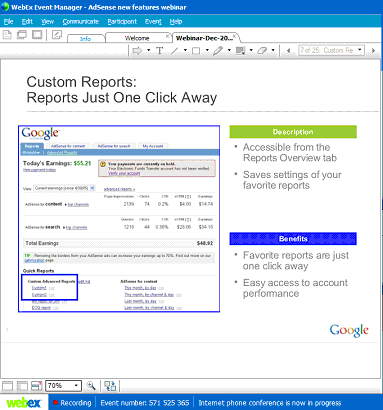Select the eraser tool
Screen dimensions: 383x410
(x=262, y=51)
